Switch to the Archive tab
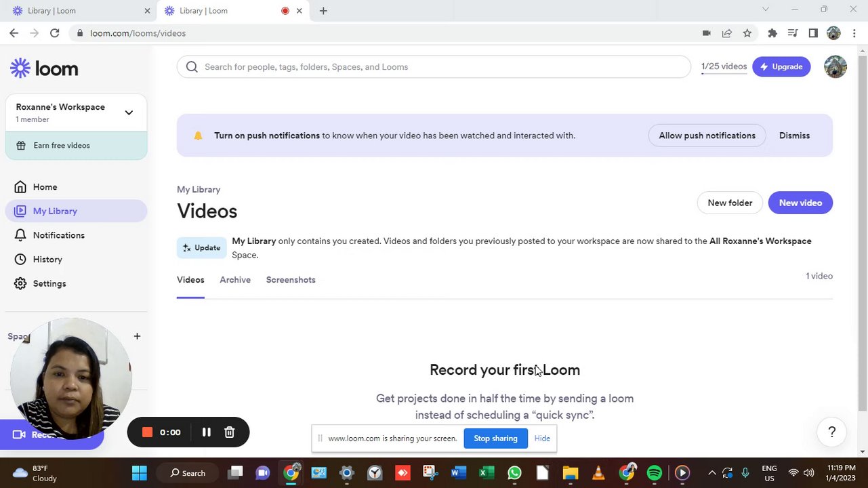868x488 pixels. 235,280
